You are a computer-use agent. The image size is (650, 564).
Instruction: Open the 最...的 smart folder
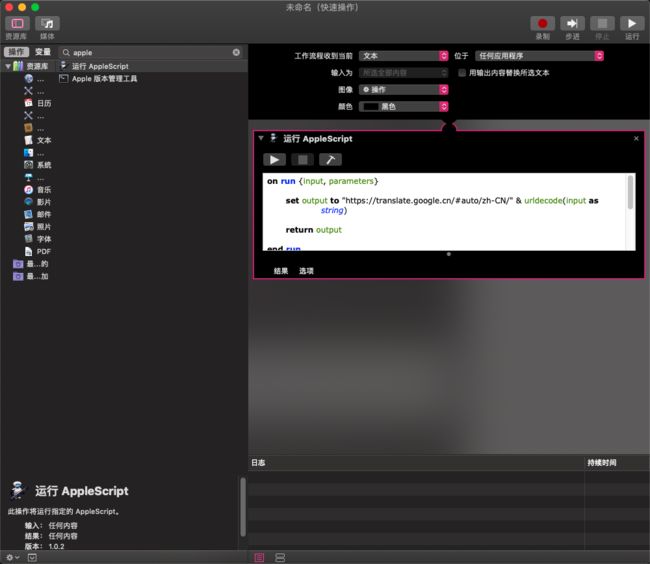(x=31, y=264)
